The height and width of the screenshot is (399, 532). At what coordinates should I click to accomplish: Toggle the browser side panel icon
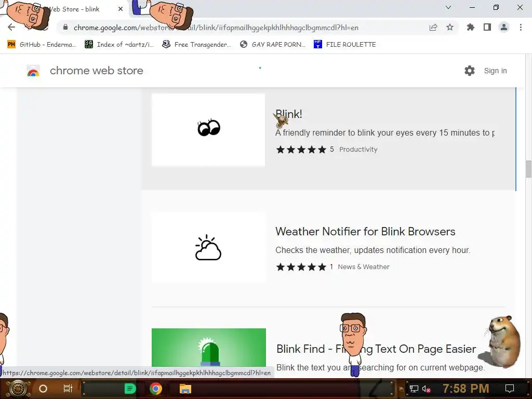pyautogui.click(x=487, y=28)
